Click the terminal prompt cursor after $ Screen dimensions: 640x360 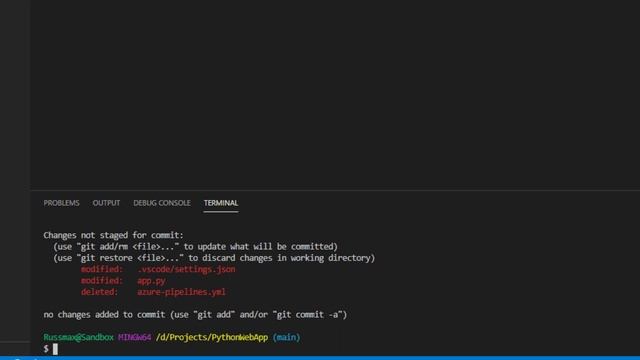coord(55,349)
